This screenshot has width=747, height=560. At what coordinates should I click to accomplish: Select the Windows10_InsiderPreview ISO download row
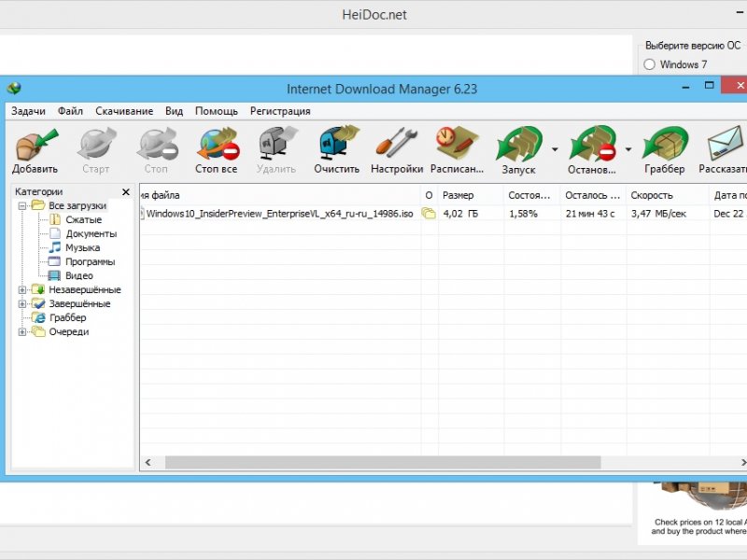coord(443,214)
